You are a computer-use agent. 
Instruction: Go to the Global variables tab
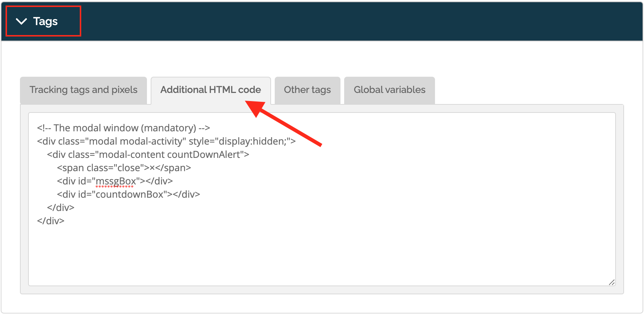coord(389,90)
